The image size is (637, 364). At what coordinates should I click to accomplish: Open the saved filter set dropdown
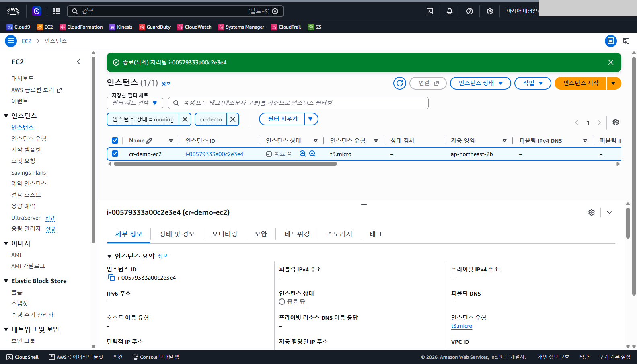tap(135, 103)
